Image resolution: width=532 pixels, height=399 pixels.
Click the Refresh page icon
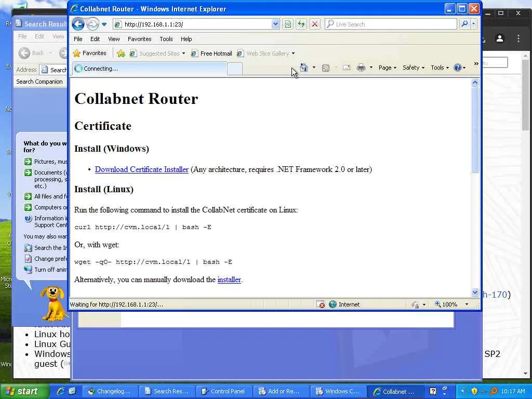tap(301, 24)
